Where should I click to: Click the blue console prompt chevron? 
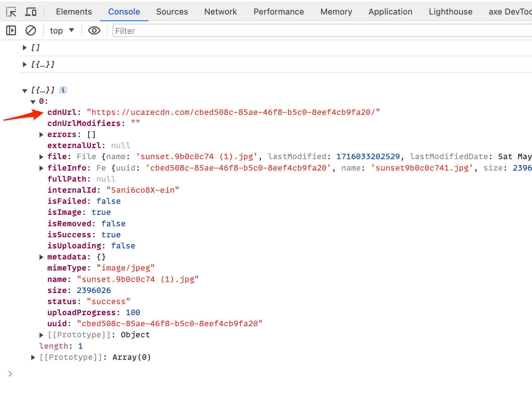[10, 374]
